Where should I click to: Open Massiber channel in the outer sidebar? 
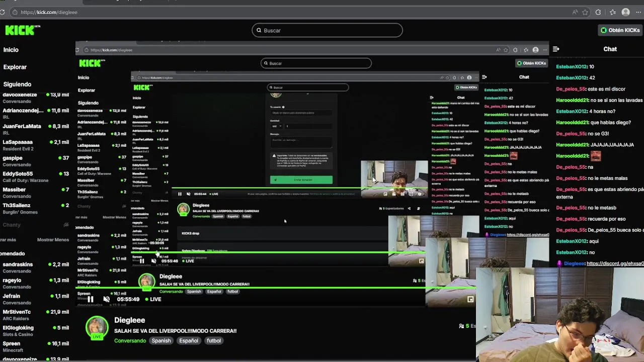36,193
